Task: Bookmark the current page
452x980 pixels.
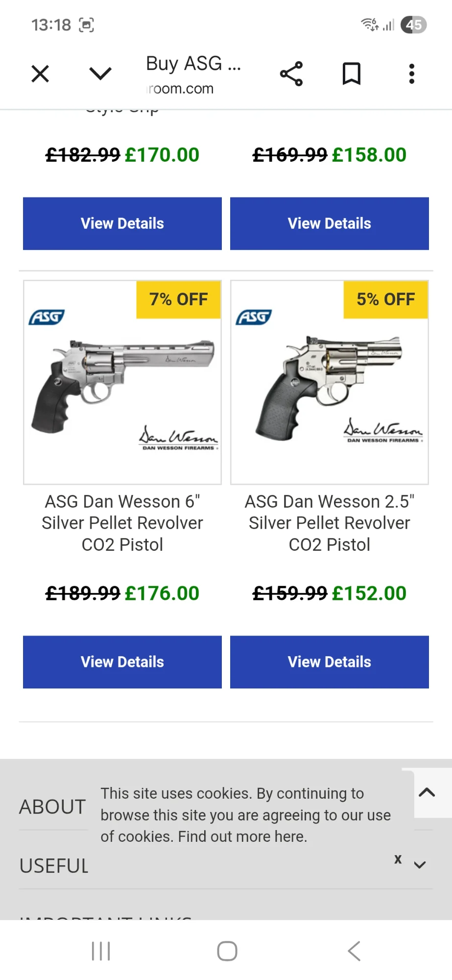Action: [351, 74]
